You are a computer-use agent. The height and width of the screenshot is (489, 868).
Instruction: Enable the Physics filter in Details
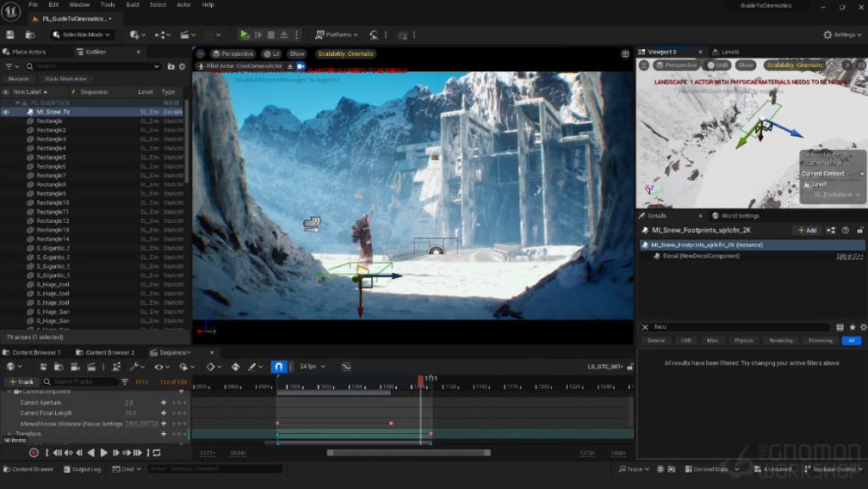point(743,341)
